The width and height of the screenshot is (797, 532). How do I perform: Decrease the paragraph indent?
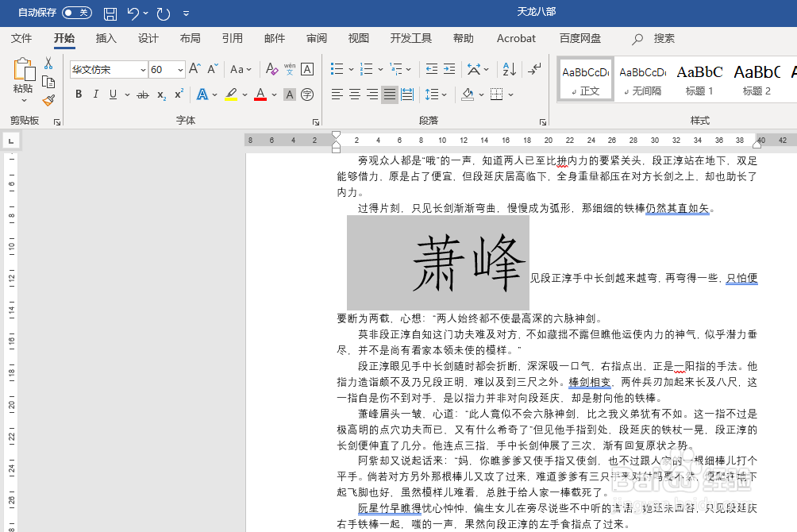tap(432, 68)
